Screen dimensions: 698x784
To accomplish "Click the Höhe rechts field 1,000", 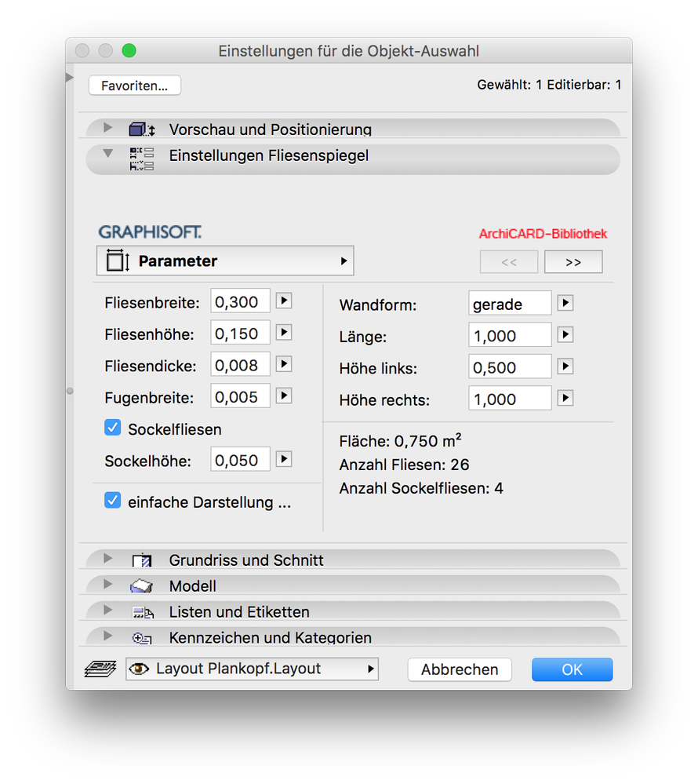I will (x=510, y=399).
